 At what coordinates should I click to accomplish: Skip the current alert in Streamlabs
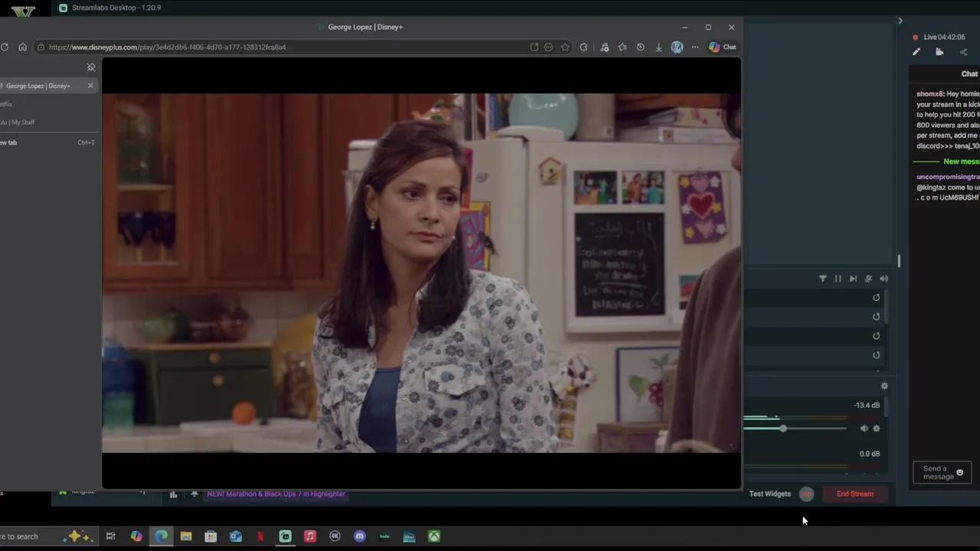point(853,279)
